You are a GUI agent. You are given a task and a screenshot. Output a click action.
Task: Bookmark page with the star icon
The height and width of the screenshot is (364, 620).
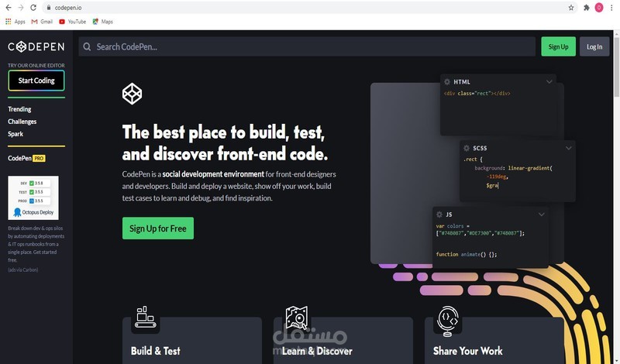coord(571,8)
